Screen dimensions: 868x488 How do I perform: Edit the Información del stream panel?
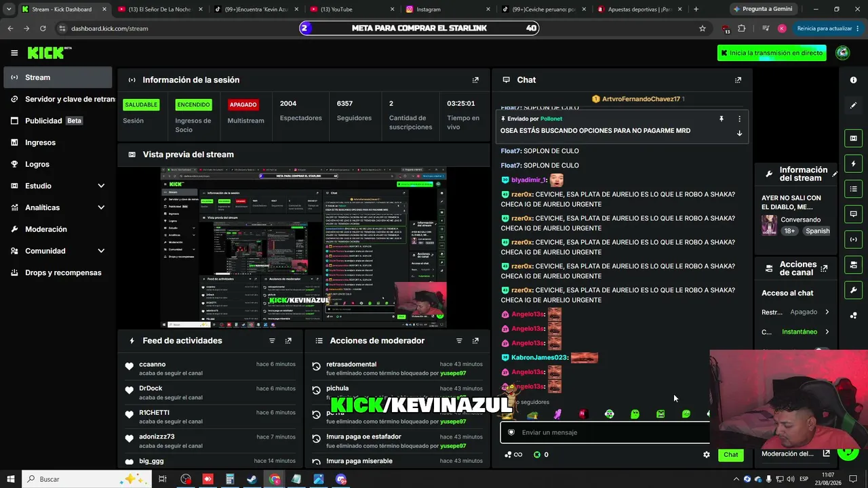(x=835, y=174)
